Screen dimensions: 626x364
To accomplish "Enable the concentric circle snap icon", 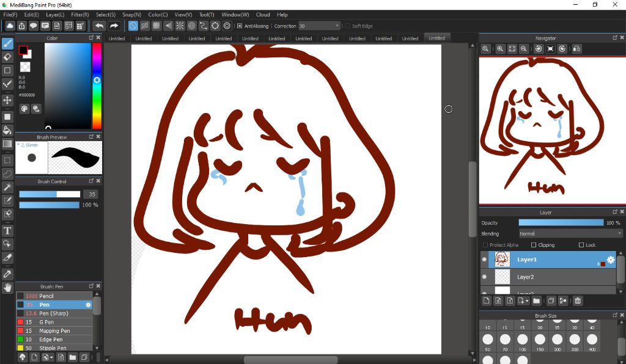I will [x=191, y=26].
